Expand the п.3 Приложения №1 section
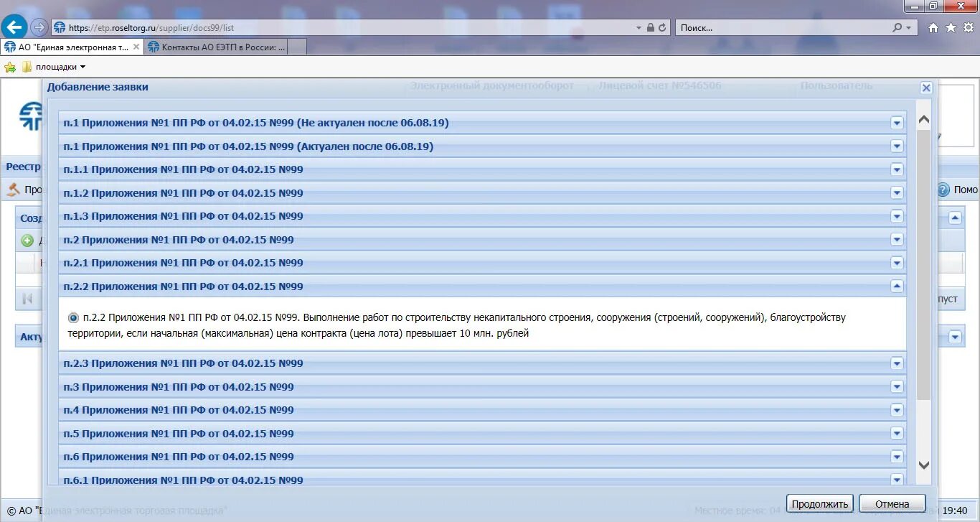Viewport: 980px width, 522px height. pos(896,387)
